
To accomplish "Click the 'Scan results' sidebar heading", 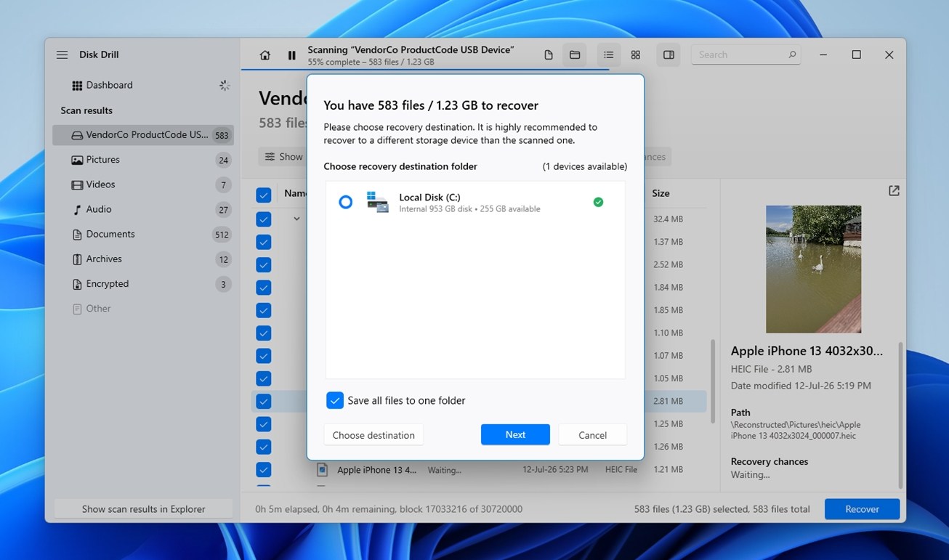I will [86, 110].
